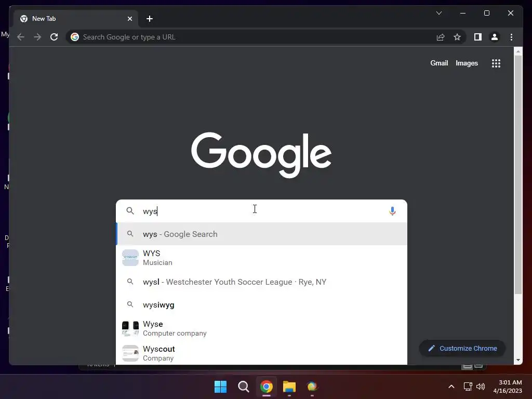Go back to the previous page
The width and height of the screenshot is (532, 399).
click(x=21, y=37)
